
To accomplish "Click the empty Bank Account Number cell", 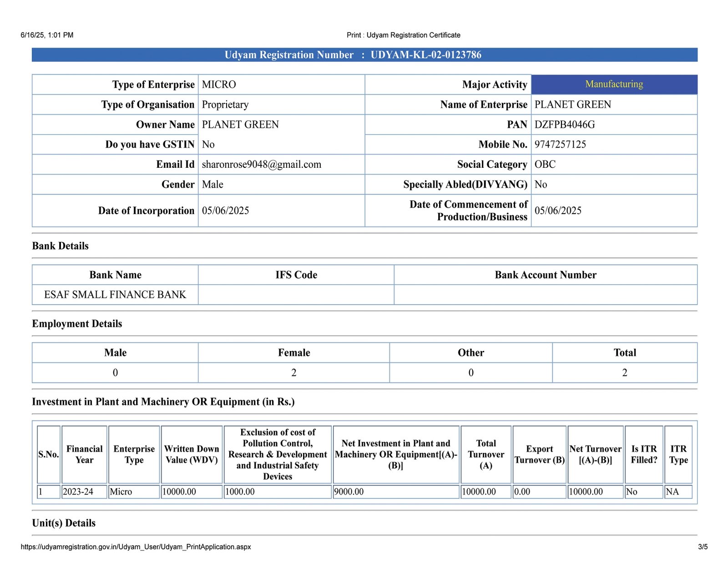I will tap(545, 295).
